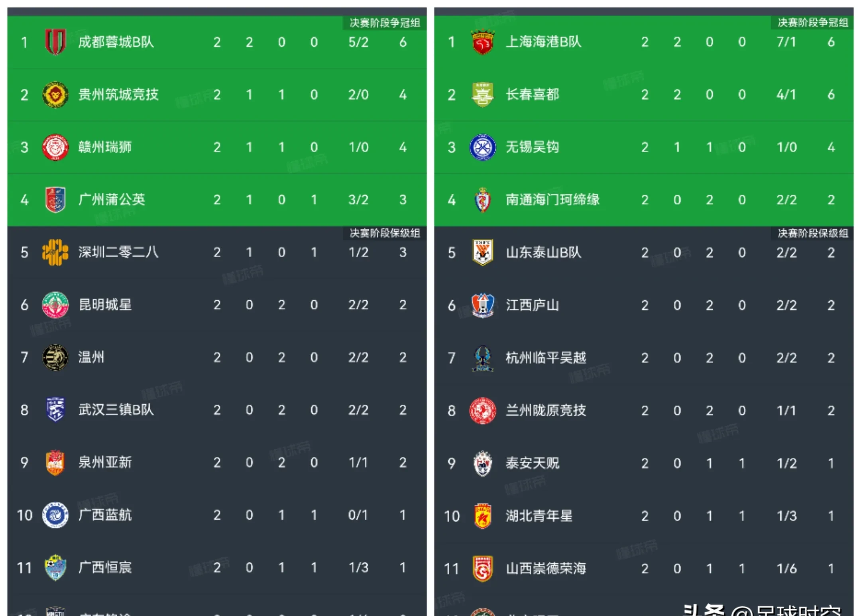The width and height of the screenshot is (861, 616).
Task: Click the 山东泰山B队 shield crest
Action: (482, 252)
